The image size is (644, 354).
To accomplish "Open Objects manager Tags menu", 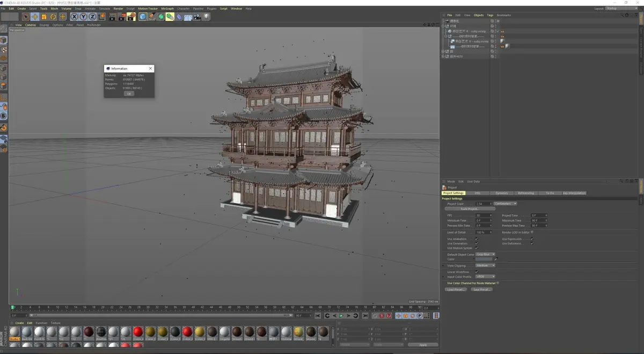I will point(490,15).
